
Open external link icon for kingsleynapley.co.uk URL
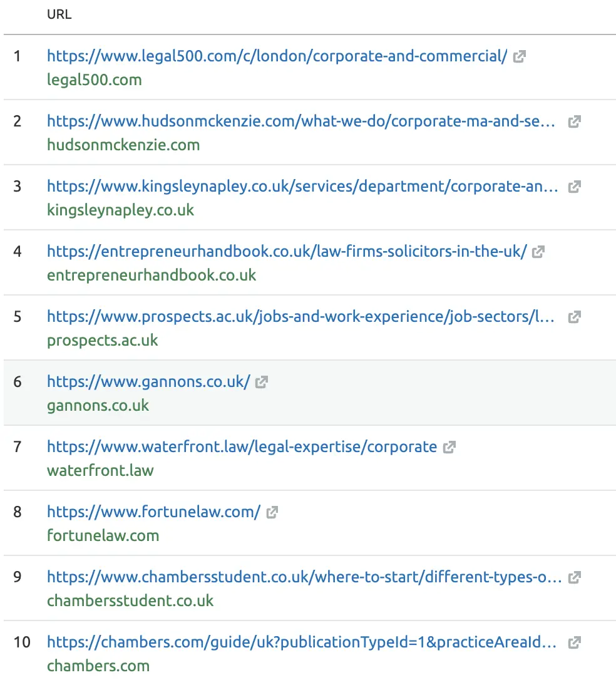pos(574,187)
